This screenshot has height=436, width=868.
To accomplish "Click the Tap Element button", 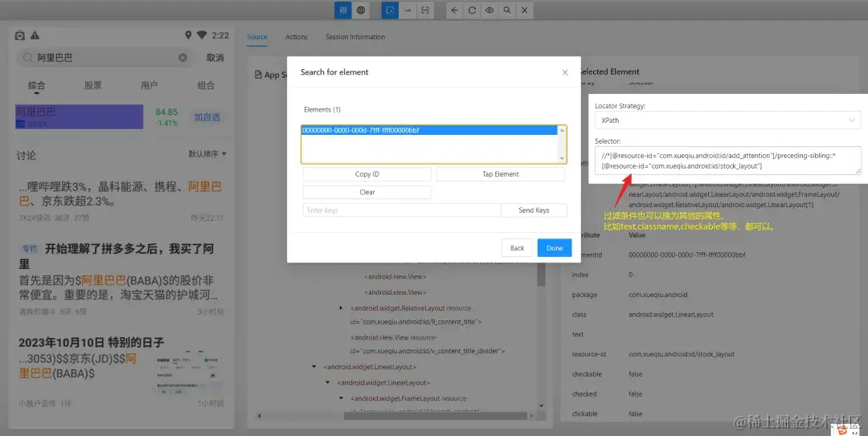I will [x=501, y=174].
